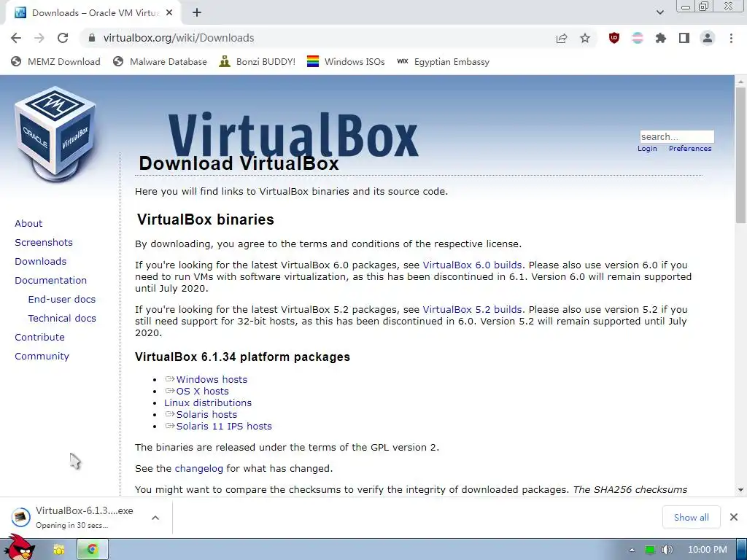Open Technical docs in the sidebar
This screenshot has width=747, height=560.
pyautogui.click(x=62, y=318)
